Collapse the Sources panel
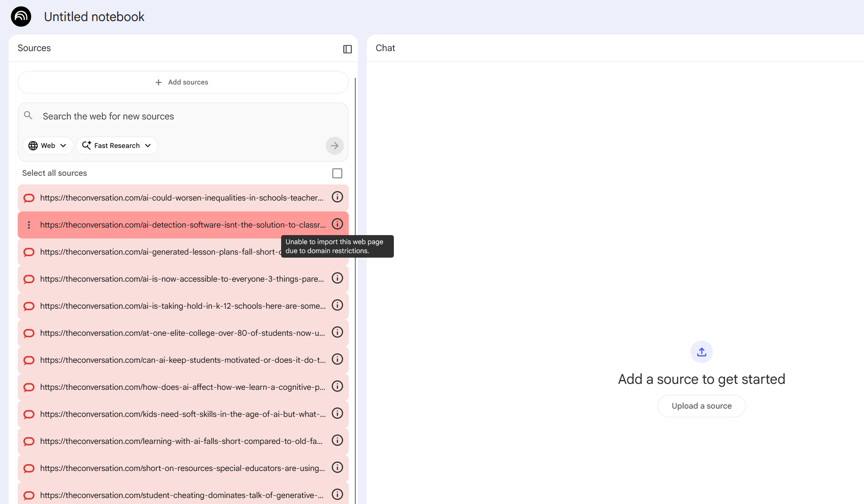The height and width of the screenshot is (504, 864). click(x=347, y=49)
